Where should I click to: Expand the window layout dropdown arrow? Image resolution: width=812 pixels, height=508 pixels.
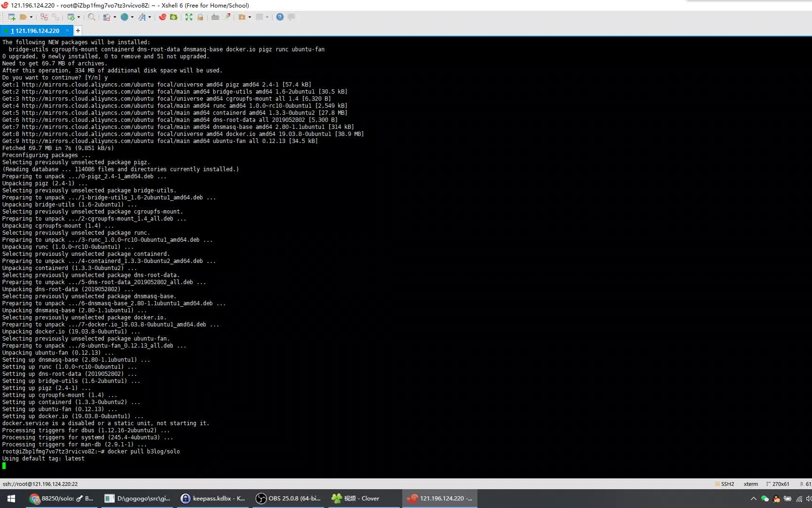point(266,17)
